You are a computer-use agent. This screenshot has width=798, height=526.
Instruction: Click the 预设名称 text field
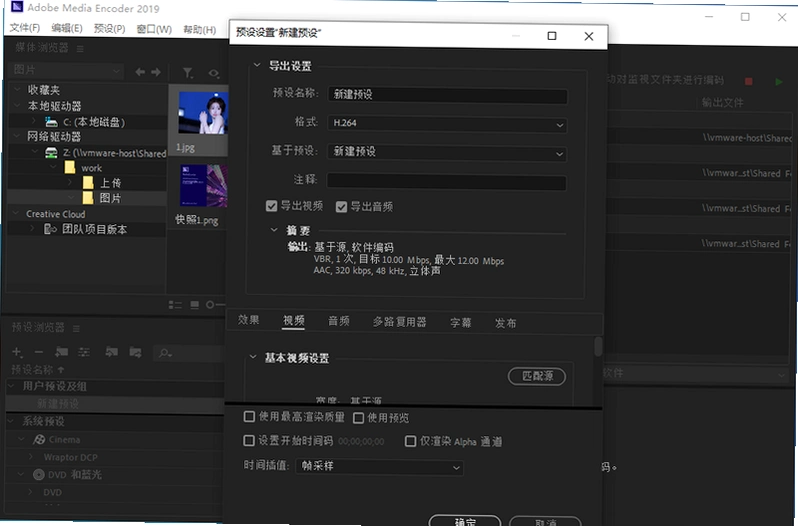click(447, 95)
